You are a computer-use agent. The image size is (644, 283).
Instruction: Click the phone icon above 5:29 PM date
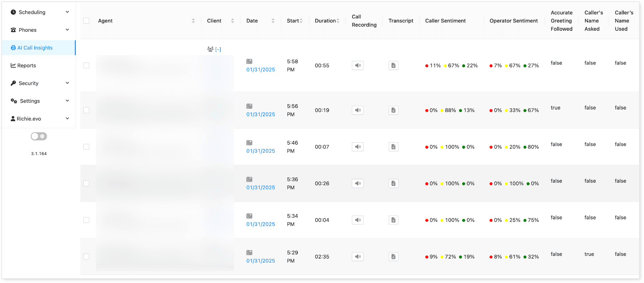pyautogui.click(x=249, y=253)
